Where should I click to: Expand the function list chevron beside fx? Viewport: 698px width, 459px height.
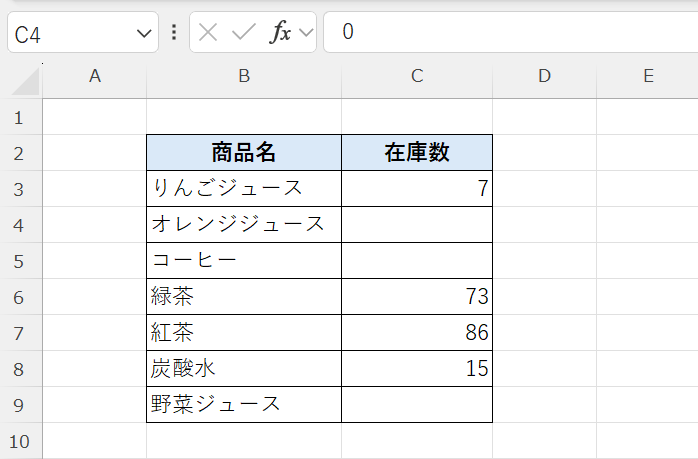[306, 32]
